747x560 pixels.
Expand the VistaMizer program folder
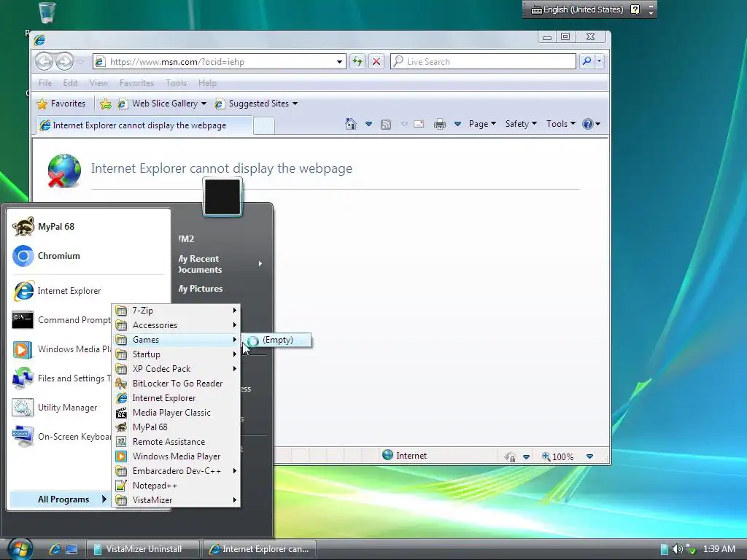(x=176, y=500)
